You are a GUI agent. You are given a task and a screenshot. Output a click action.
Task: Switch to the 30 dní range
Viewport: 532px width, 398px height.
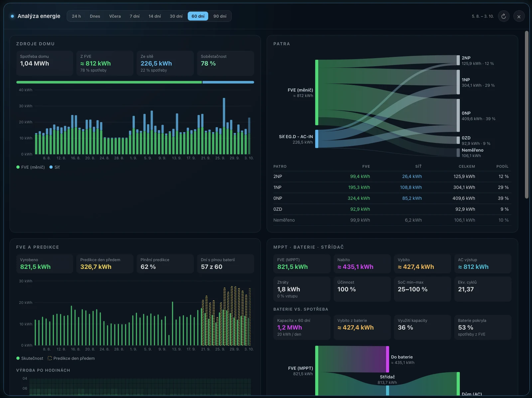pos(176,16)
